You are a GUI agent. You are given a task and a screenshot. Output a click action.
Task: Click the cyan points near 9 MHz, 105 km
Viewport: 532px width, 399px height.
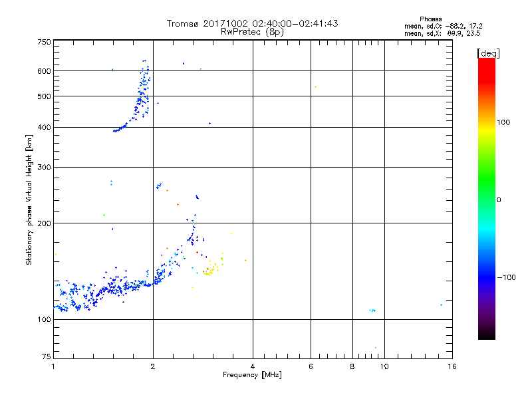pos(372,311)
